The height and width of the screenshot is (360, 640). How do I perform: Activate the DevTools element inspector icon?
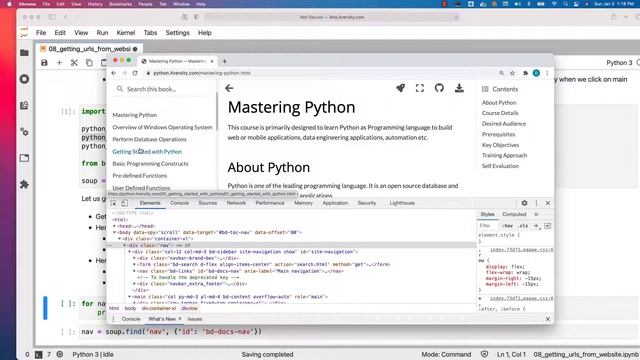click(113, 203)
